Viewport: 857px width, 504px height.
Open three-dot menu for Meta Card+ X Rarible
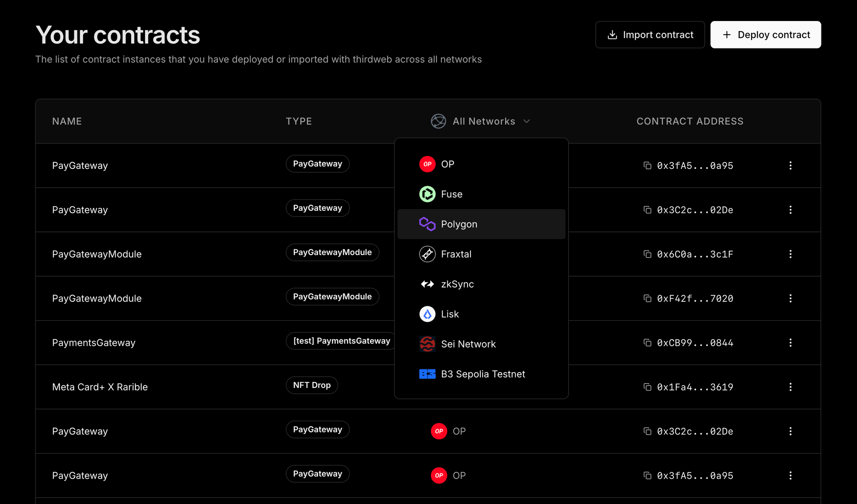(x=790, y=387)
